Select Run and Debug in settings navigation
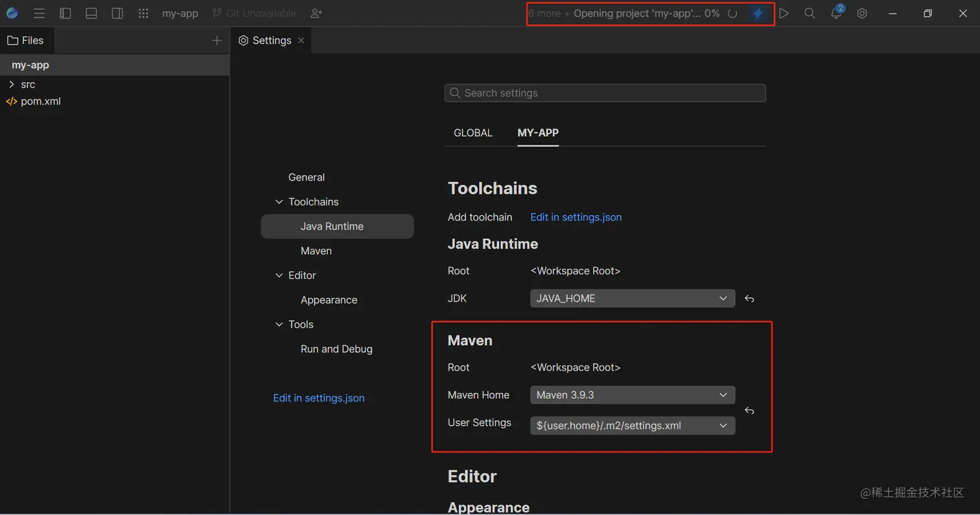 337,349
